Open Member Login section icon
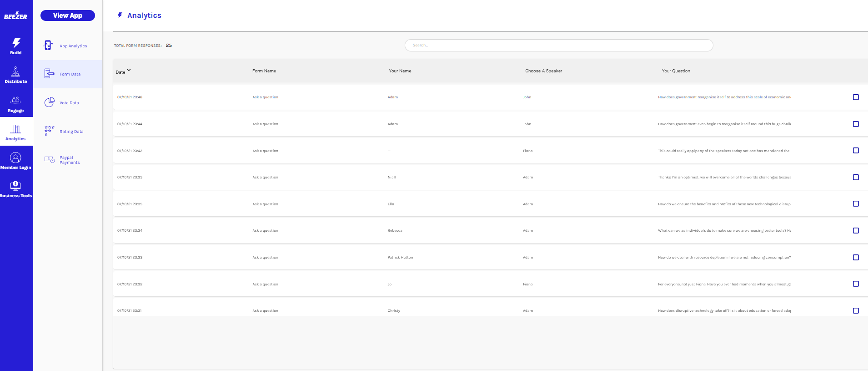This screenshot has width=868, height=371. tap(15, 158)
